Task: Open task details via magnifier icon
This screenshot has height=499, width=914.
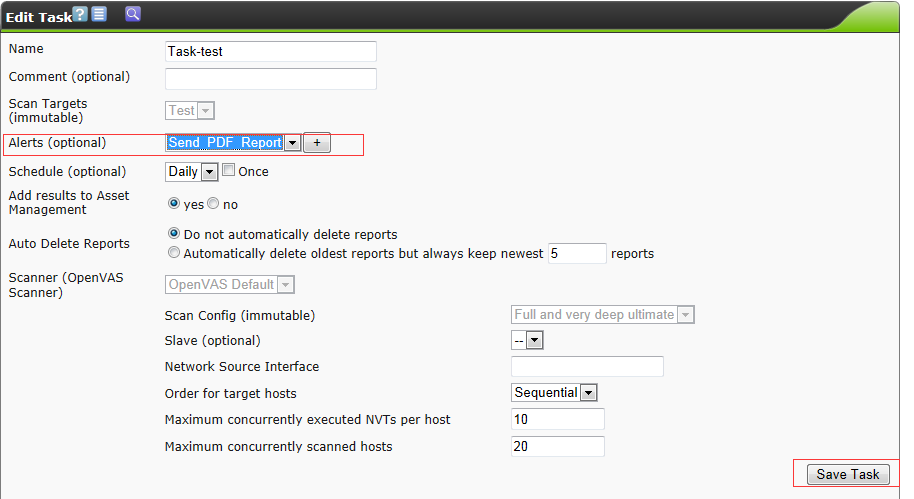Action: click(x=132, y=14)
